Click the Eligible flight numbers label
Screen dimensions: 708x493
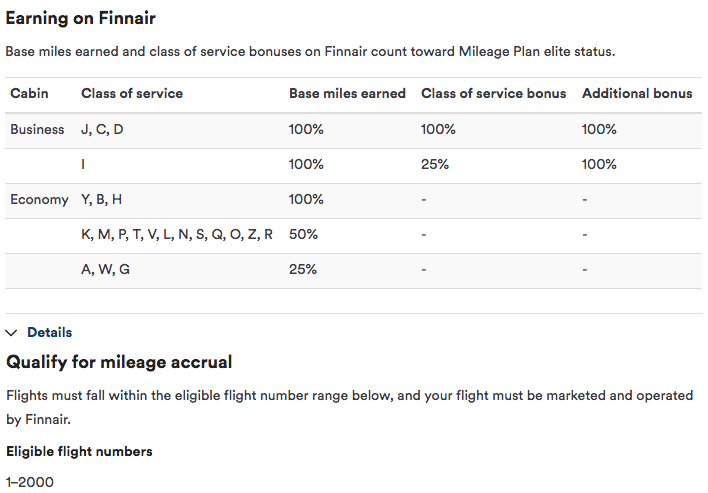pos(79,451)
